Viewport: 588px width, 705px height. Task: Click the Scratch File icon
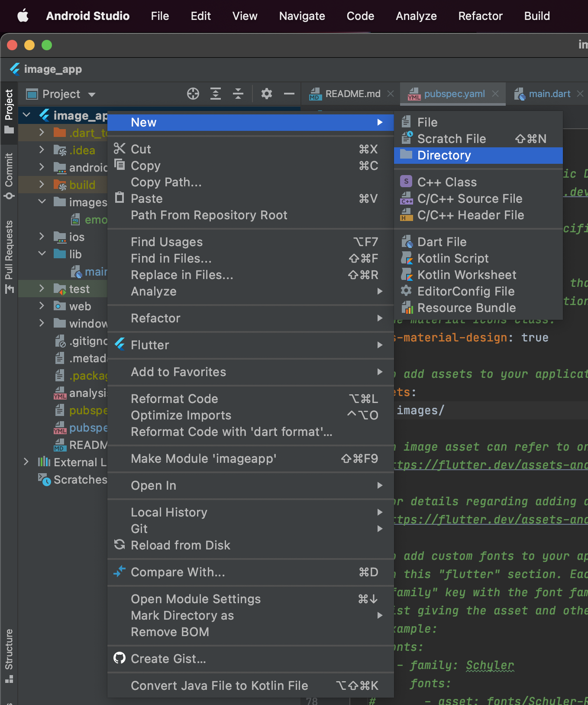click(407, 138)
